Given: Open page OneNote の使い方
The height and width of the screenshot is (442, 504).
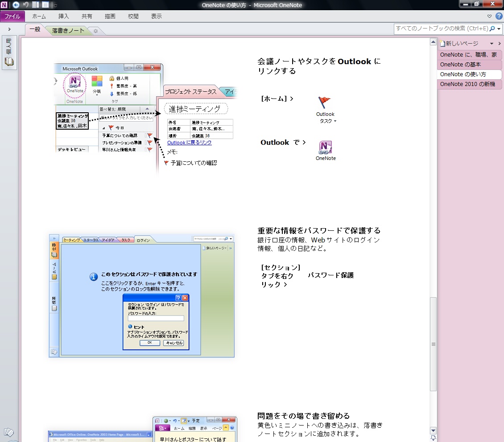Looking at the screenshot, I should 469,74.
